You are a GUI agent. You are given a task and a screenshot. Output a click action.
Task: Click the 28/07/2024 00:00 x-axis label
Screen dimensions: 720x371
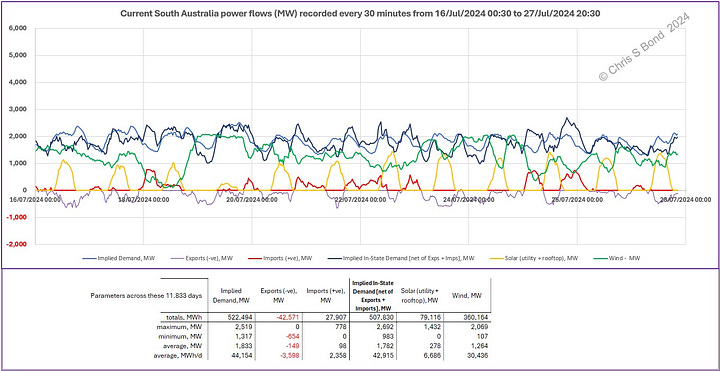pyautogui.click(x=685, y=200)
